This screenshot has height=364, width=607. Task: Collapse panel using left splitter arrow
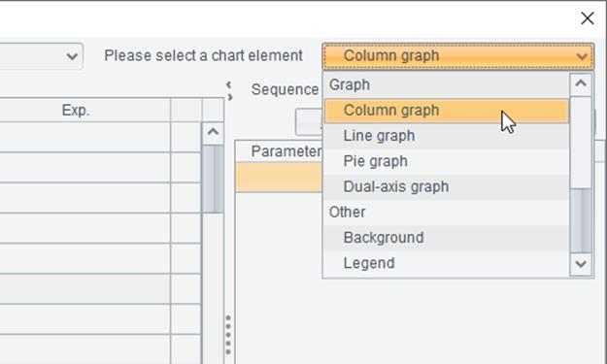tap(229, 84)
